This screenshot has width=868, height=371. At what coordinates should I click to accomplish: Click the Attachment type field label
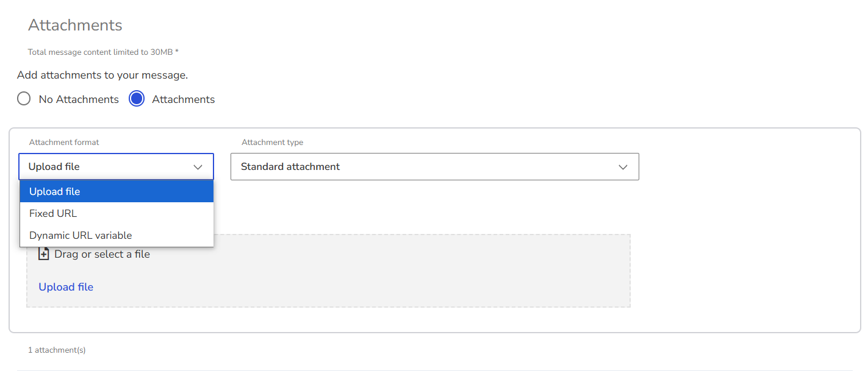click(272, 143)
